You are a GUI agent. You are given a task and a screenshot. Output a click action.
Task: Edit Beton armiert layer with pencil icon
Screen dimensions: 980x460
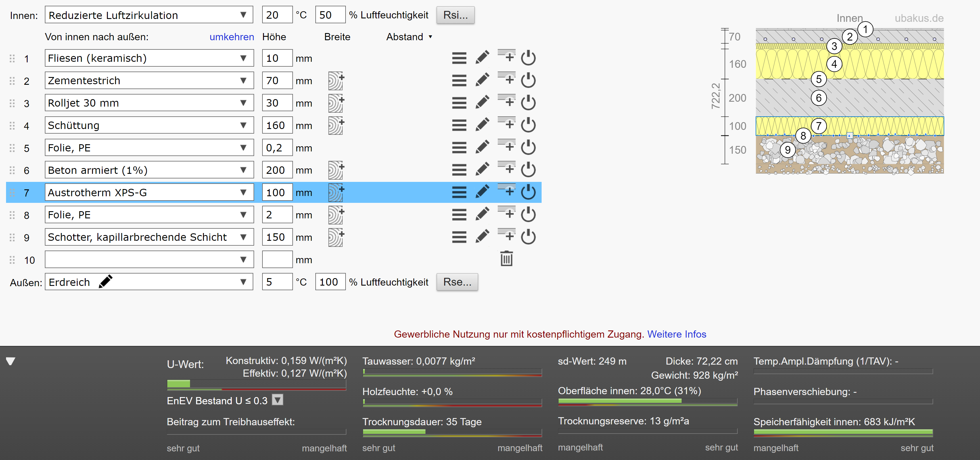[x=482, y=170]
